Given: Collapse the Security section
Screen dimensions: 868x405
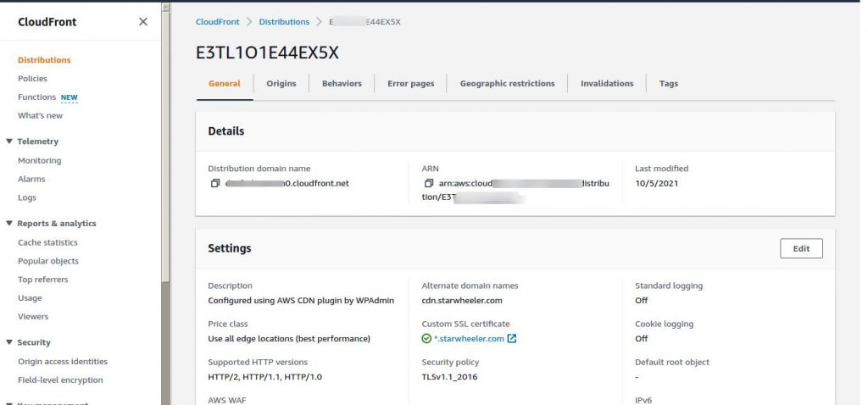Looking at the screenshot, I should coord(8,342).
